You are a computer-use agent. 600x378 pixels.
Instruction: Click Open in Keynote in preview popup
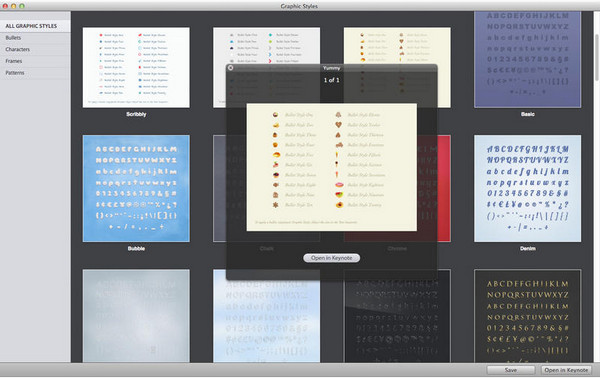point(331,258)
